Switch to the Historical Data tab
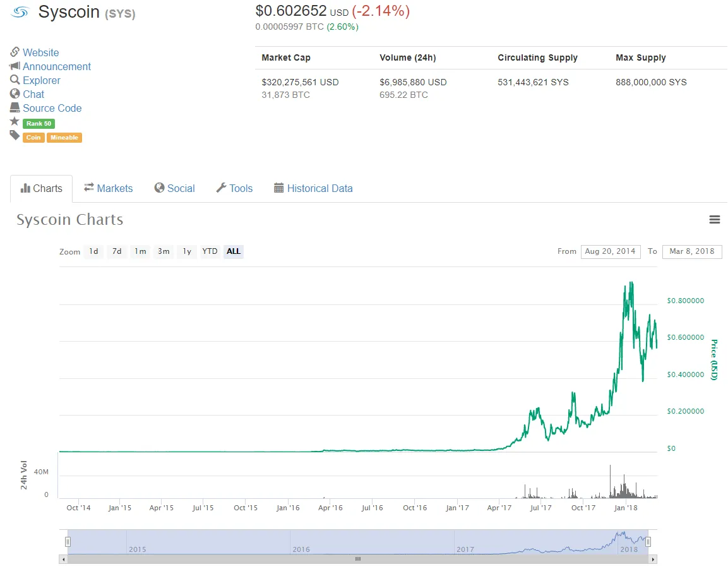728x569 pixels. 313,188
